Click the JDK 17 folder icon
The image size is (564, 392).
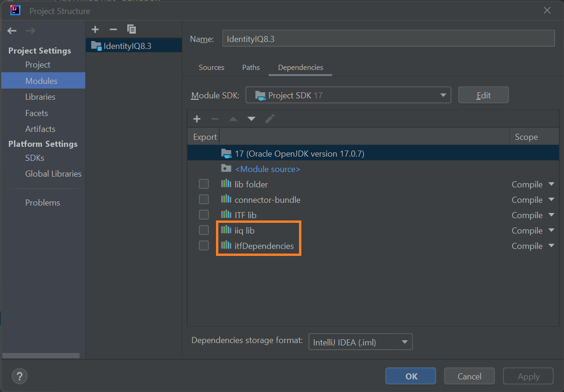226,153
